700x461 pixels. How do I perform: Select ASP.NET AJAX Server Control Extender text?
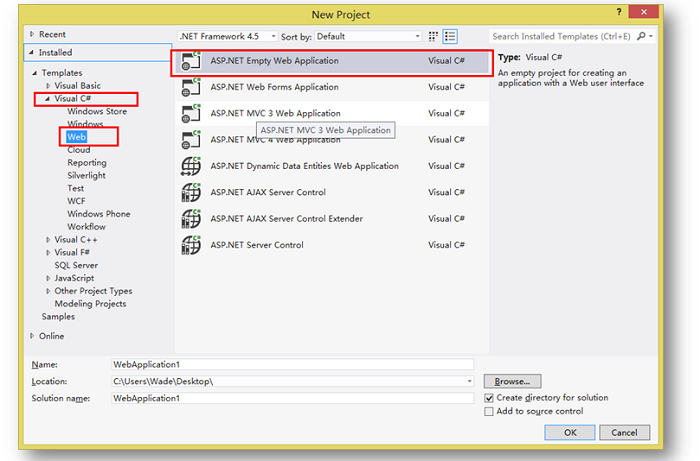287,219
